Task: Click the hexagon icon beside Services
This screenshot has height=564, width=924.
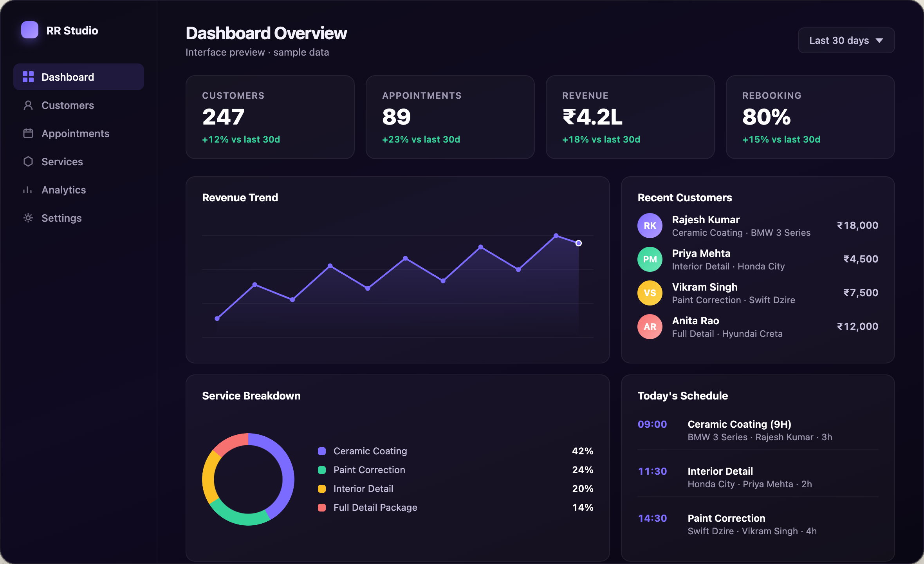Action: [x=28, y=161]
